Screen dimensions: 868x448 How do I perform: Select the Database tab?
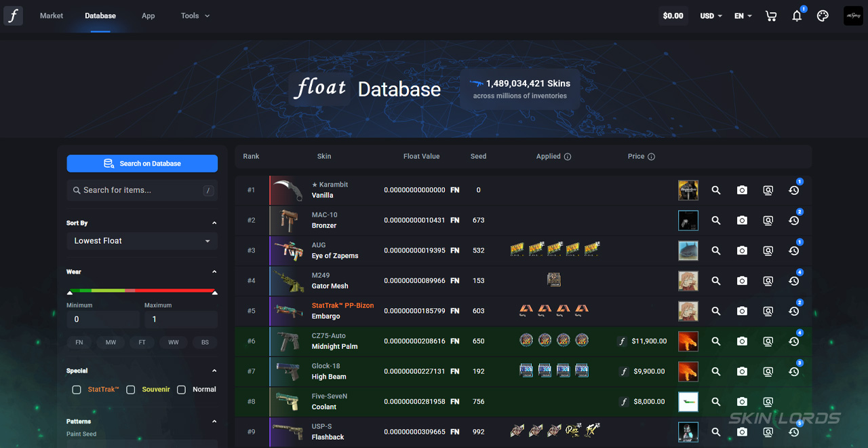100,16
